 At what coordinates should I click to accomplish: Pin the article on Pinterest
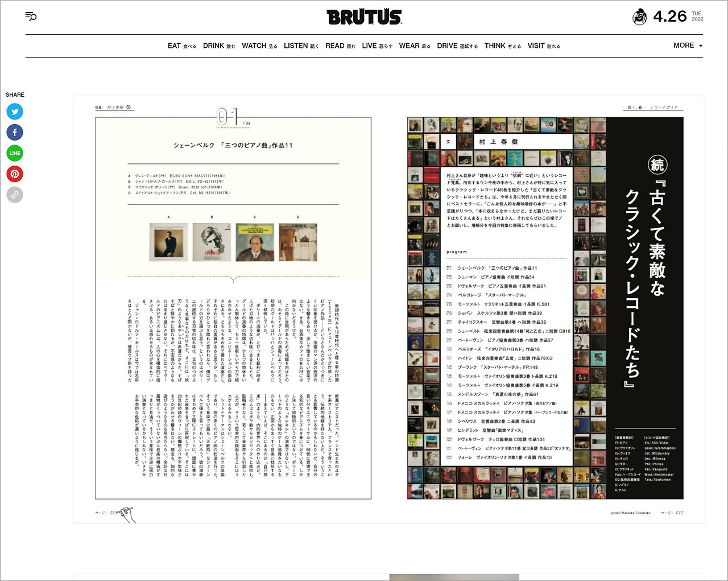pyautogui.click(x=15, y=174)
